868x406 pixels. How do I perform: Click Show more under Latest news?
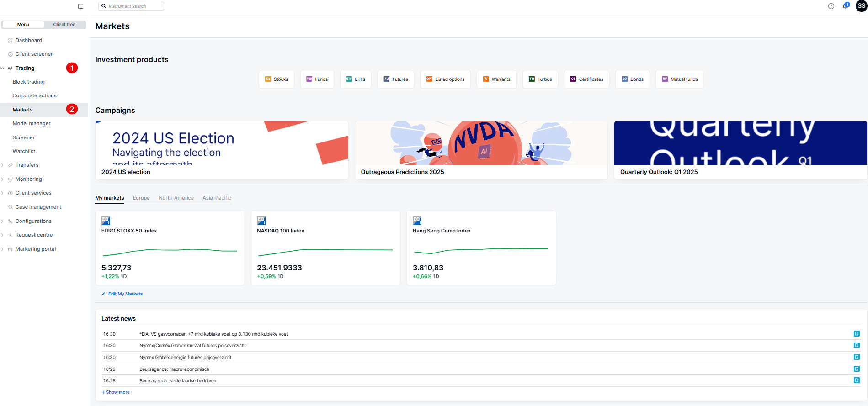click(x=116, y=392)
